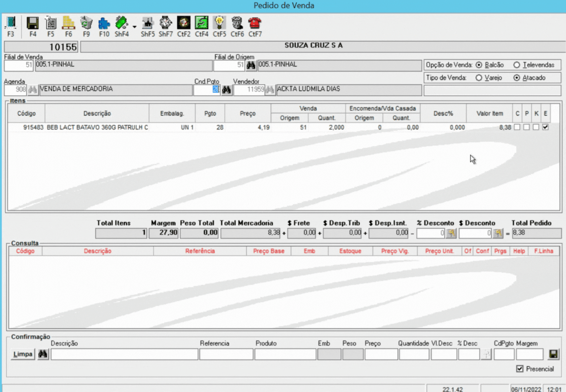
Task: Click the Limpa button
Action: (x=23, y=354)
